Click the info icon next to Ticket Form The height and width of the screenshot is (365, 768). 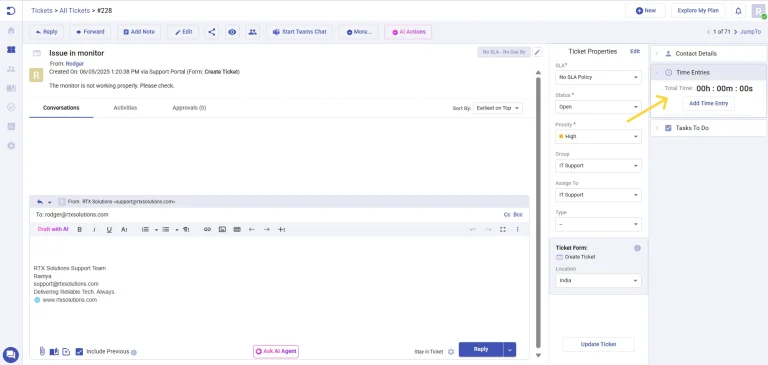tap(637, 248)
